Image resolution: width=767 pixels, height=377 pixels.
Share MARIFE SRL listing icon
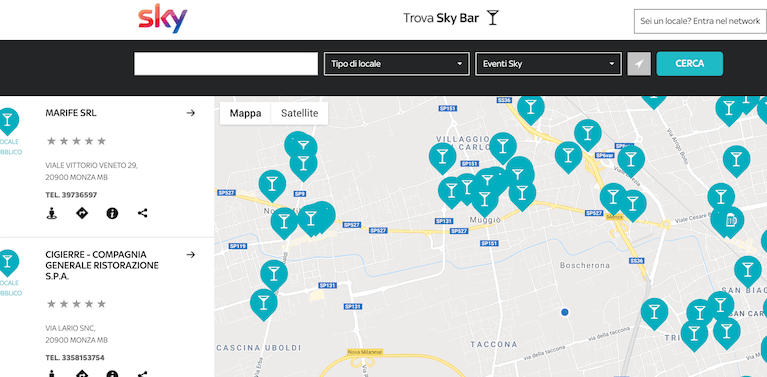pos(142,213)
